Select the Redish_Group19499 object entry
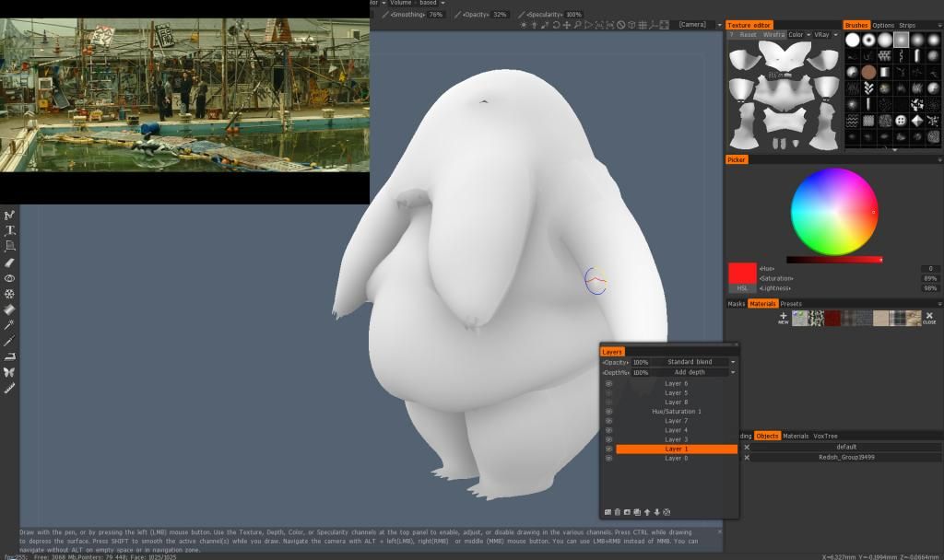Screen dimensions: 944x560 click(x=845, y=457)
